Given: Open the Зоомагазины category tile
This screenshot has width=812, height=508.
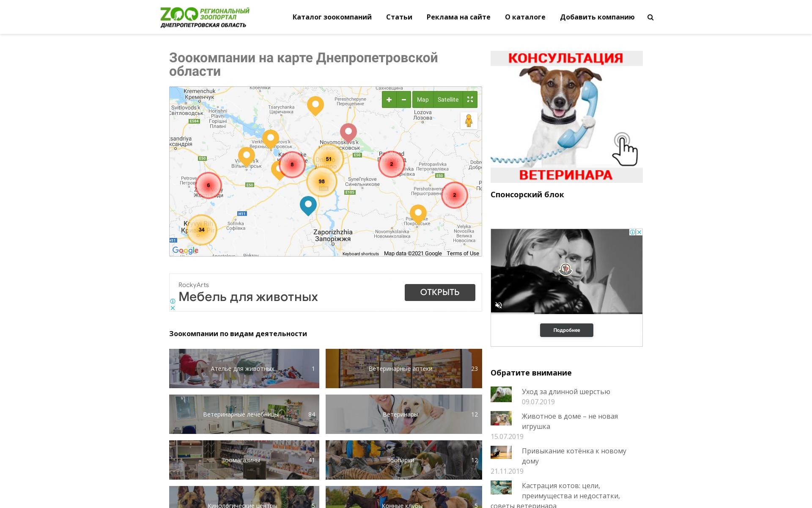Looking at the screenshot, I should click(244, 460).
